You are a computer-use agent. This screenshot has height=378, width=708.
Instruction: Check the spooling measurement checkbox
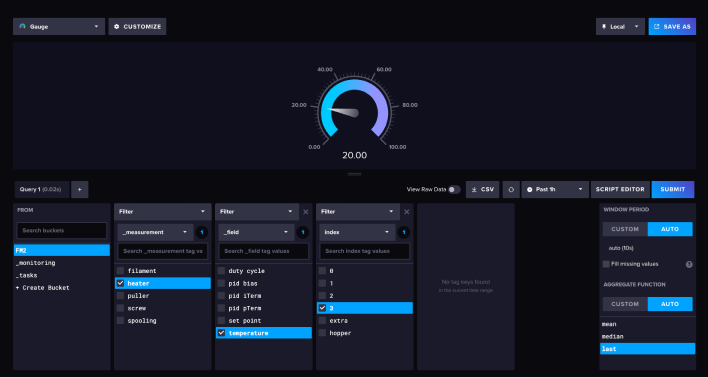(x=120, y=320)
